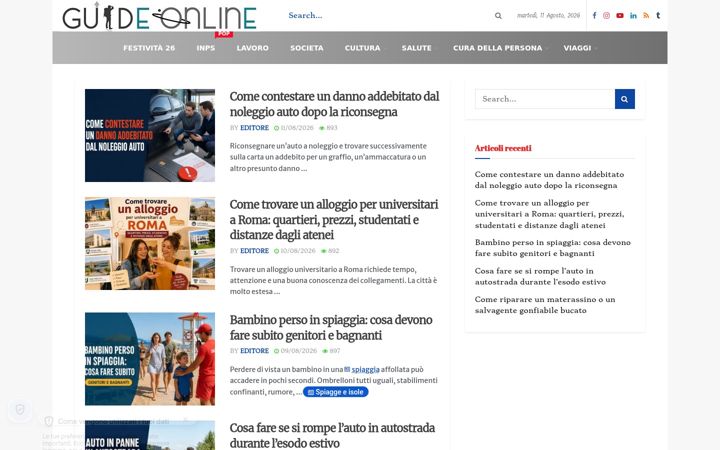Image resolution: width=720 pixels, height=450 pixels.
Task: Open headline 'Bambino perso in spiaggia'
Action: click(331, 327)
